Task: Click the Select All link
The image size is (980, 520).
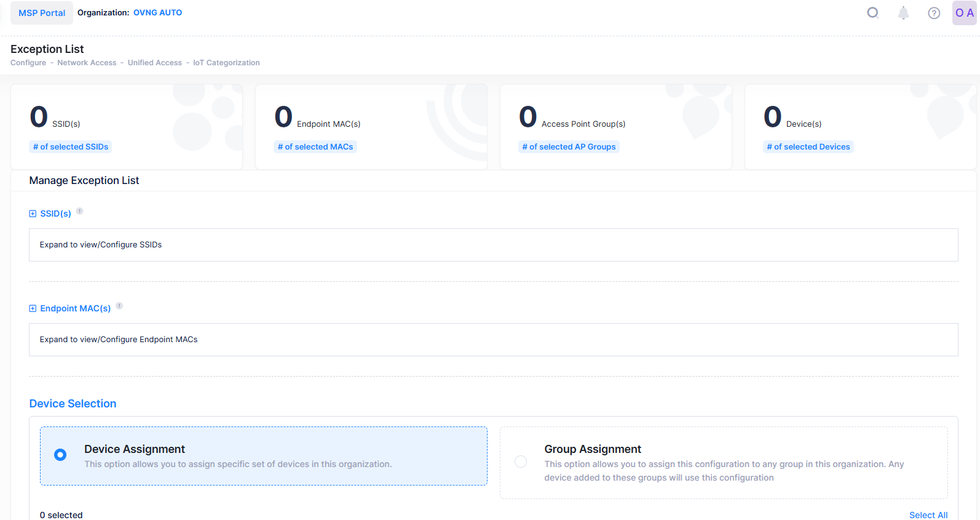Action: point(928,514)
